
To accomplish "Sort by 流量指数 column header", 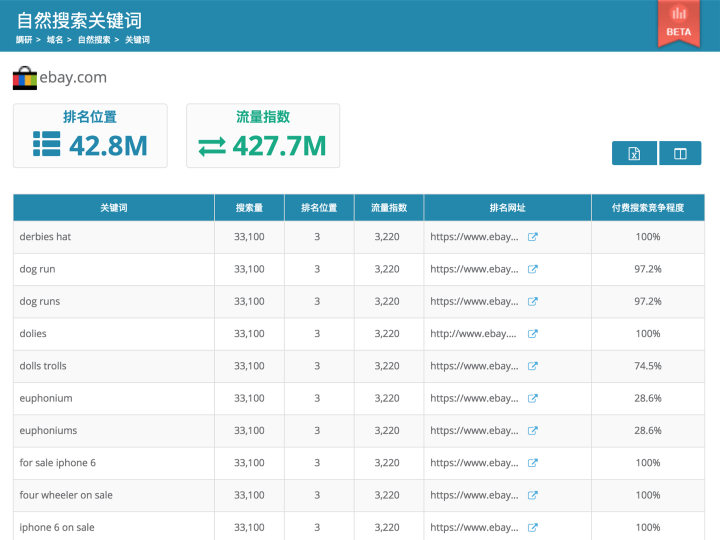I will tap(389, 208).
